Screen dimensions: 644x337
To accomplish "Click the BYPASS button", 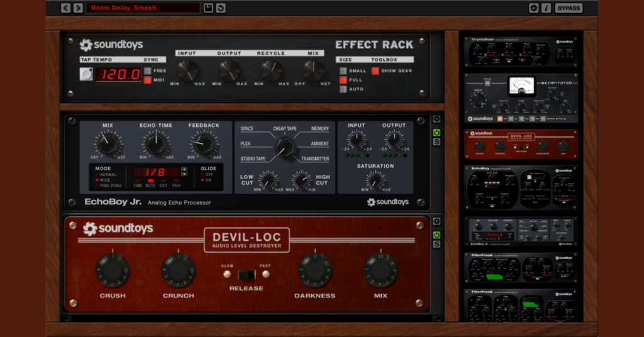I will tap(569, 8).
